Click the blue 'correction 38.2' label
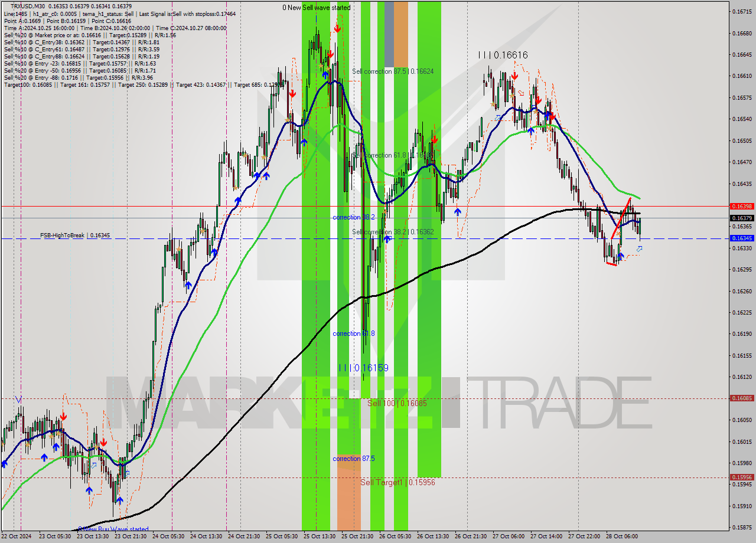 point(354,217)
